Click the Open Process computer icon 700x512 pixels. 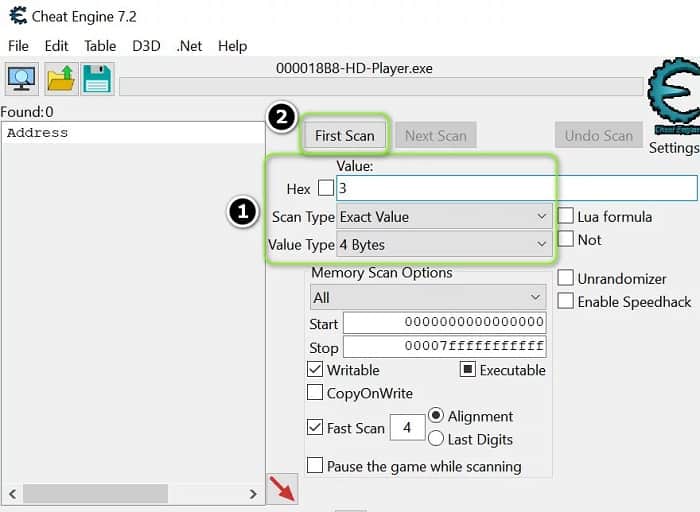pos(22,79)
